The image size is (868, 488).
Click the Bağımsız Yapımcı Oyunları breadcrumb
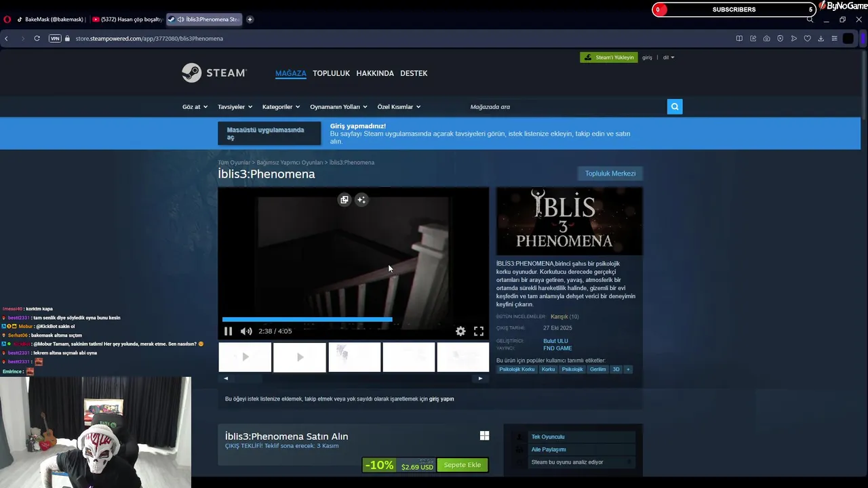290,163
